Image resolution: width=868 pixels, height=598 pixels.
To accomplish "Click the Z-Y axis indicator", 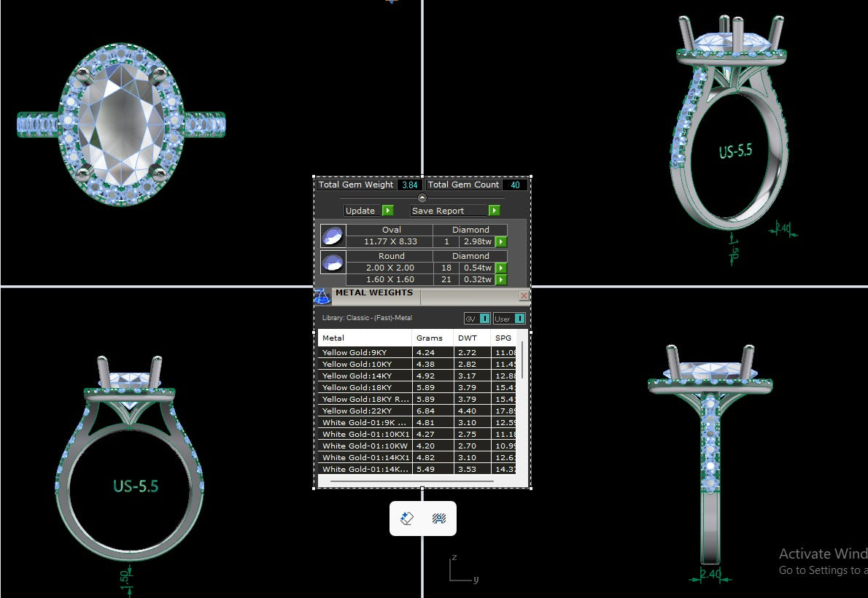I will pos(463,569).
